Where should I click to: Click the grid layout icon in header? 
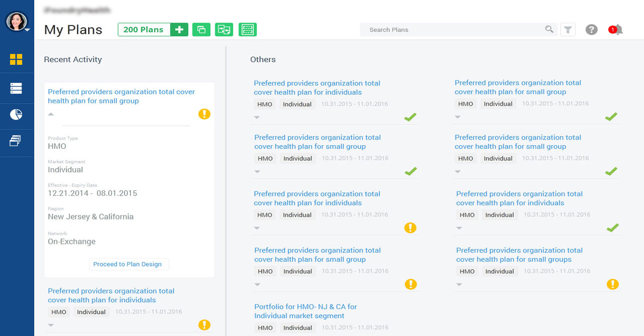pos(248,30)
